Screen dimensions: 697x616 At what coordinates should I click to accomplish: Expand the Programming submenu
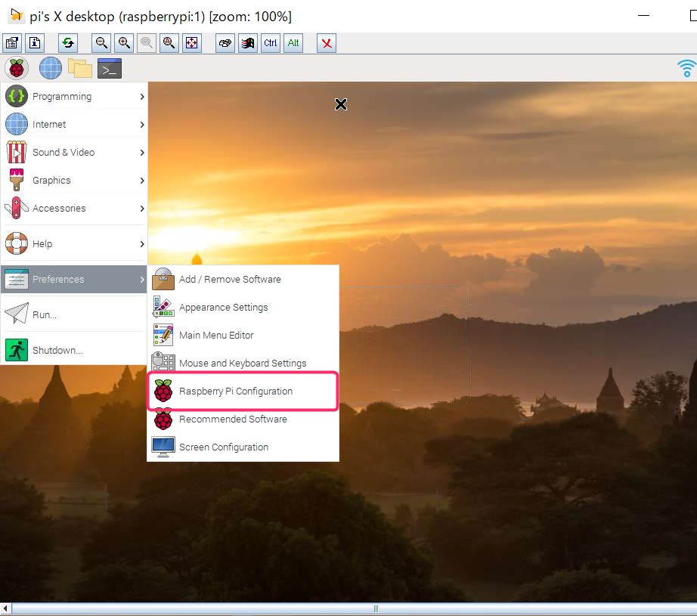74,97
